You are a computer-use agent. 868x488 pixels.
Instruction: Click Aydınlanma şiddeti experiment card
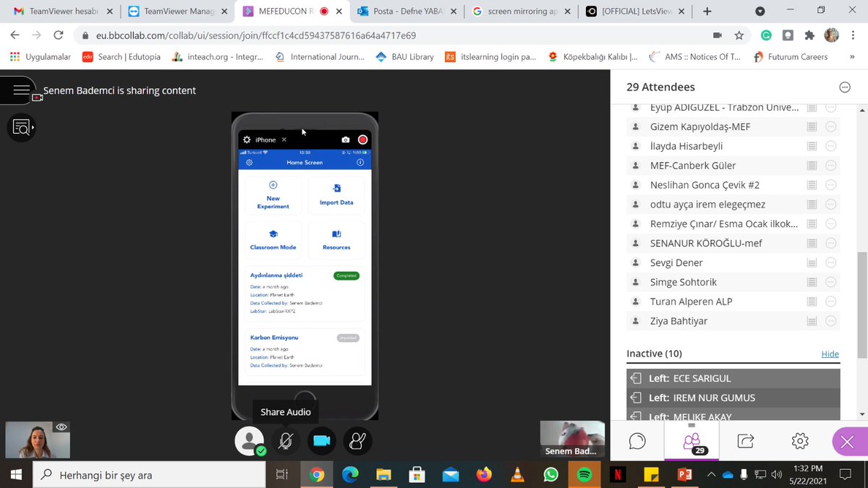305,293
